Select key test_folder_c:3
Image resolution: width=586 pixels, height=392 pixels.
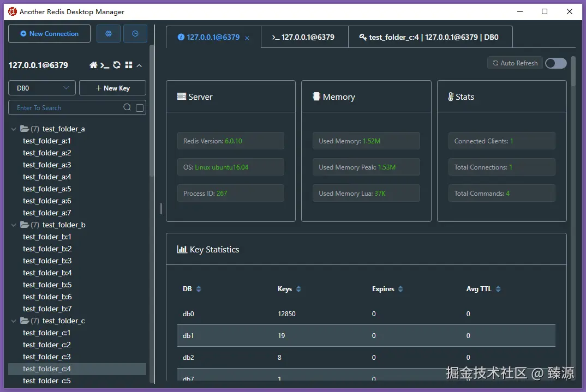click(x=47, y=357)
